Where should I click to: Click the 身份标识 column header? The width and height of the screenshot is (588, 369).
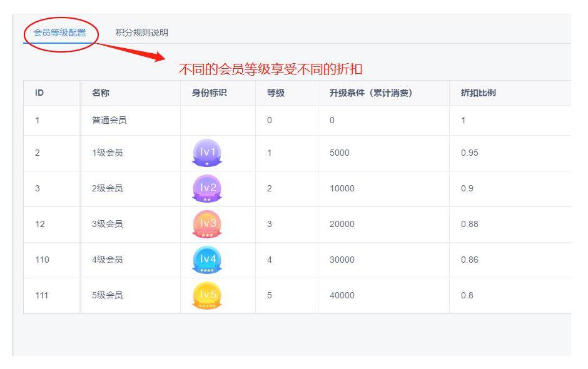click(210, 93)
